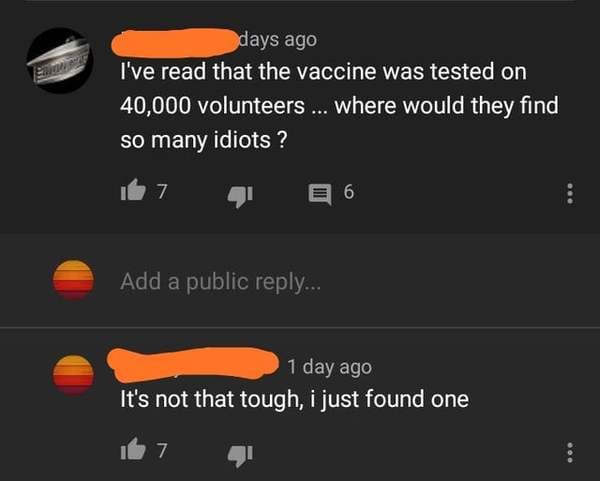600x481 pixels.
Task: Open three-dot menu on top comment
Action: (570, 194)
